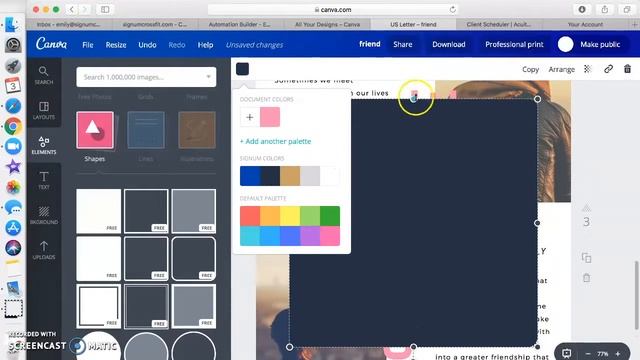Select the gold Signum color
This screenshot has height=360, width=640.
[x=290, y=176]
